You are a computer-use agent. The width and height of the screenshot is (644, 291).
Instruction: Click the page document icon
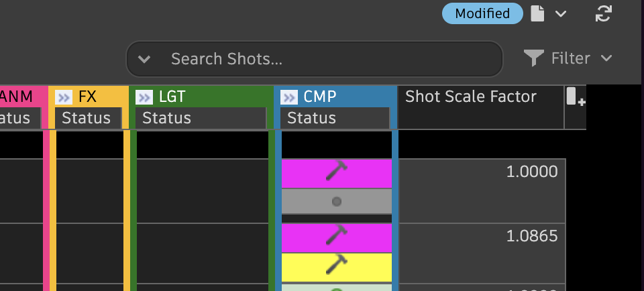pyautogui.click(x=537, y=13)
